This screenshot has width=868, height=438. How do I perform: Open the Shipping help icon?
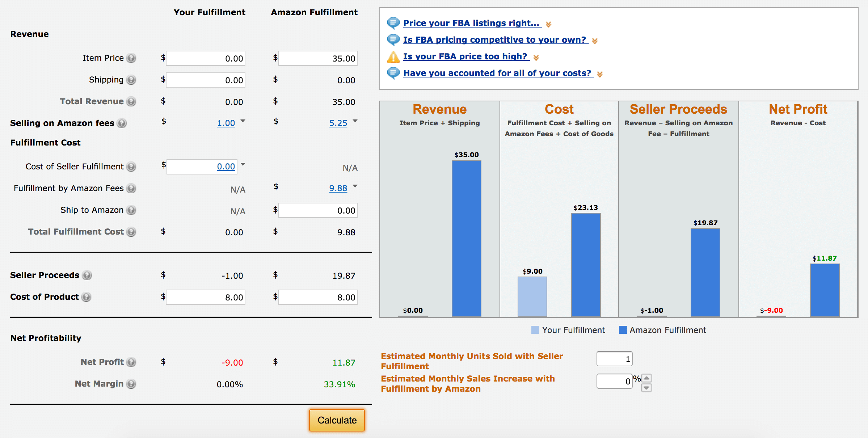pos(131,80)
